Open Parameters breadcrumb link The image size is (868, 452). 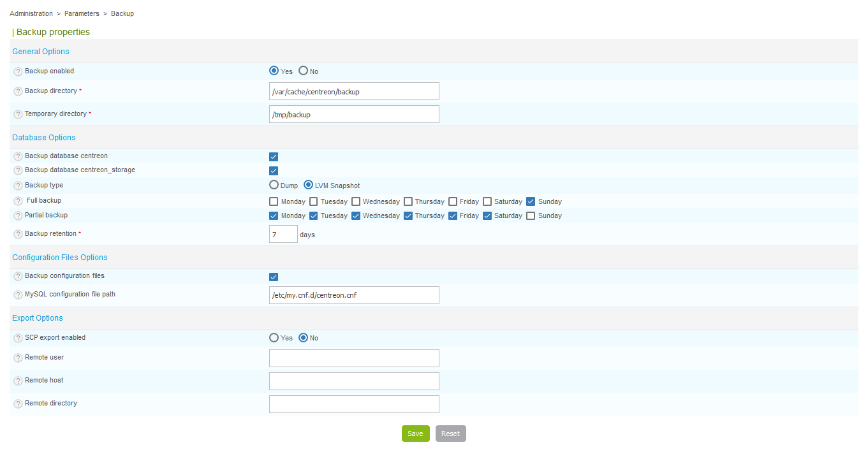(x=82, y=13)
